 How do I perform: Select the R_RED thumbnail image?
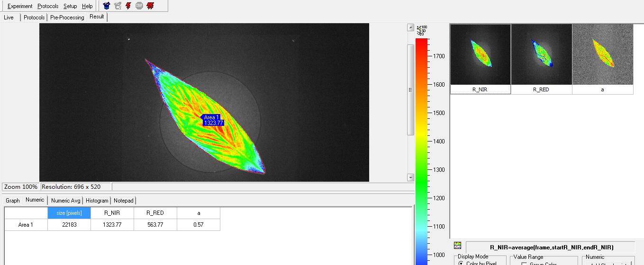click(541, 55)
